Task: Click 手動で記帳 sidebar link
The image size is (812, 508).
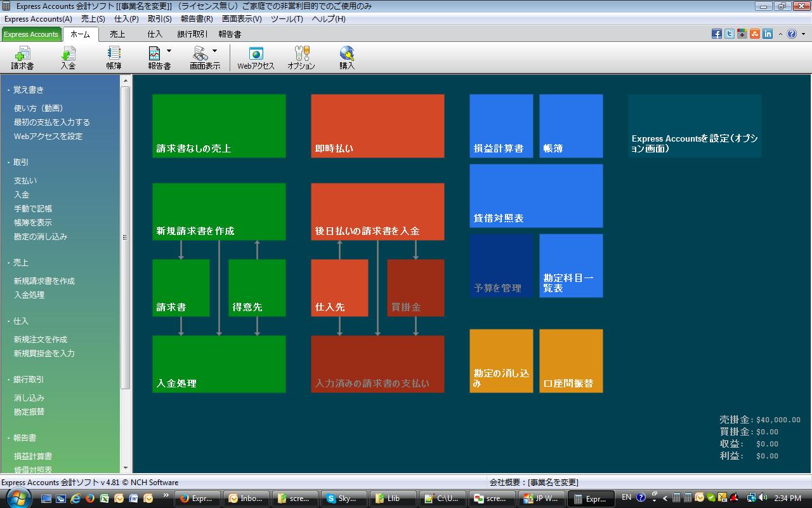Action: tap(33, 209)
